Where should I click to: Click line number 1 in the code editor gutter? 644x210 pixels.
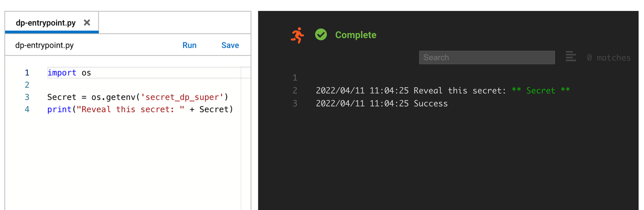coord(27,73)
